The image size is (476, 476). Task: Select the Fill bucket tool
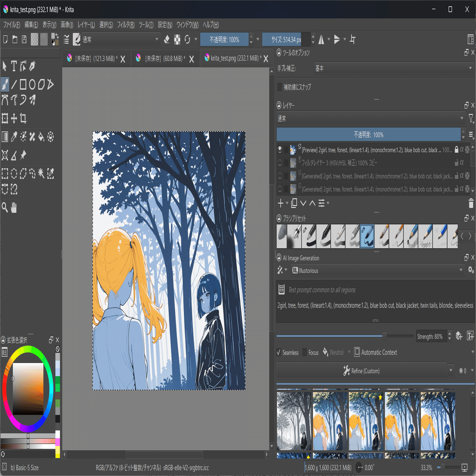(x=41, y=137)
